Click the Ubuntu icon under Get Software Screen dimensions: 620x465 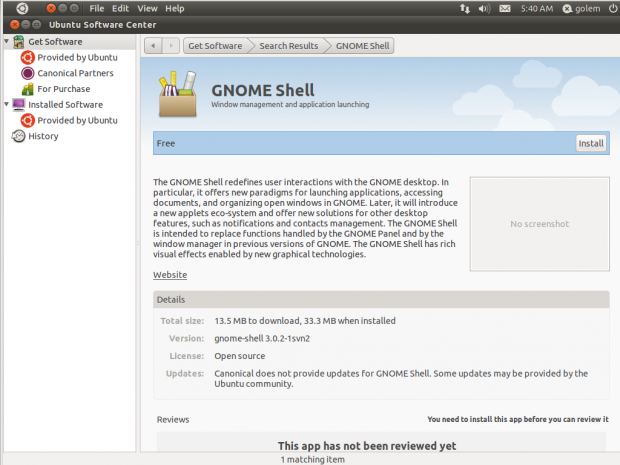pos(28,57)
